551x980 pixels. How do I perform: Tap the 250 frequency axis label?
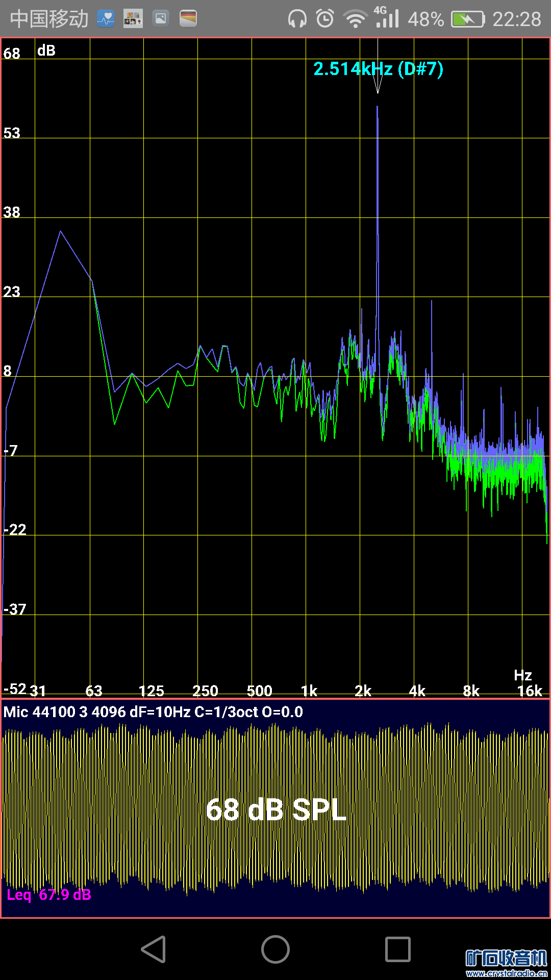(x=205, y=691)
